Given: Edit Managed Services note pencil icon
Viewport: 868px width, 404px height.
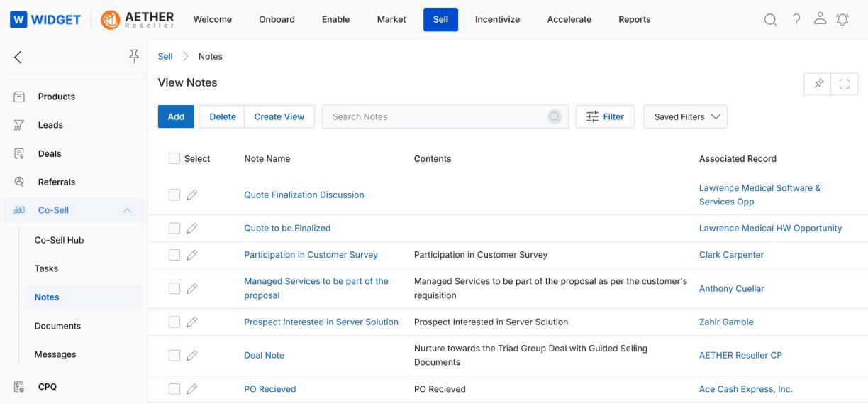Looking at the screenshot, I should tap(191, 288).
